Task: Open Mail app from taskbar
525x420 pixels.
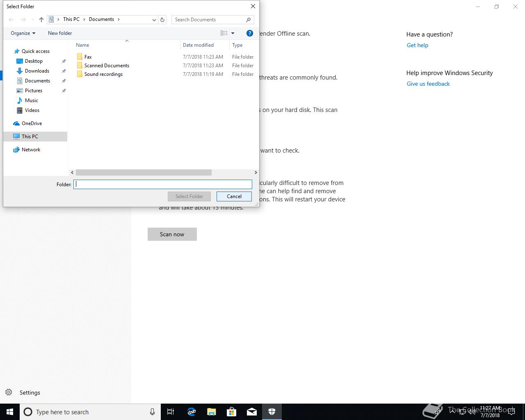Action: click(x=252, y=412)
